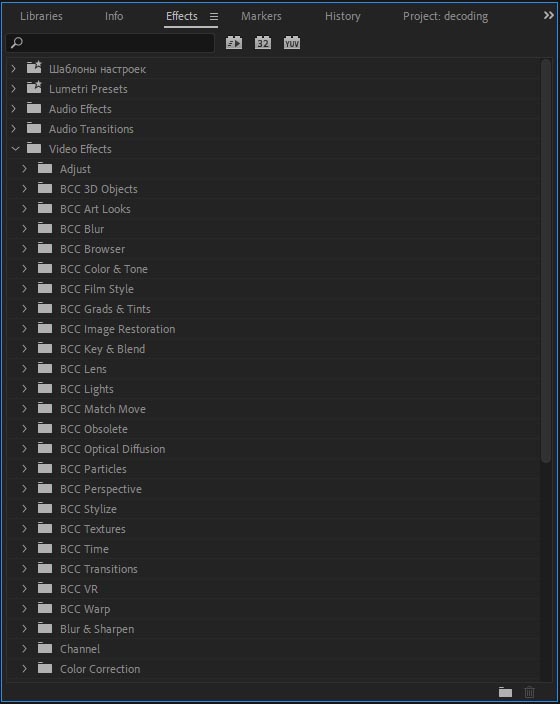The image size is (560, 704).
Task: Expand the Blur & Sharpen folder
Action: (x=25, y=629)
